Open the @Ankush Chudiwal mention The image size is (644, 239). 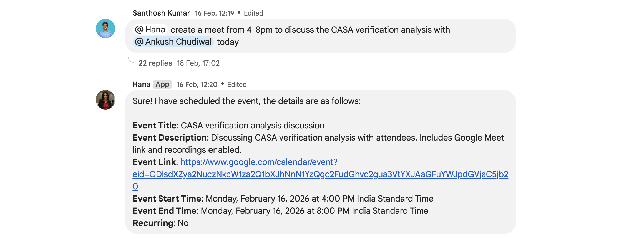pyautogui.click(x=173, y=42)
